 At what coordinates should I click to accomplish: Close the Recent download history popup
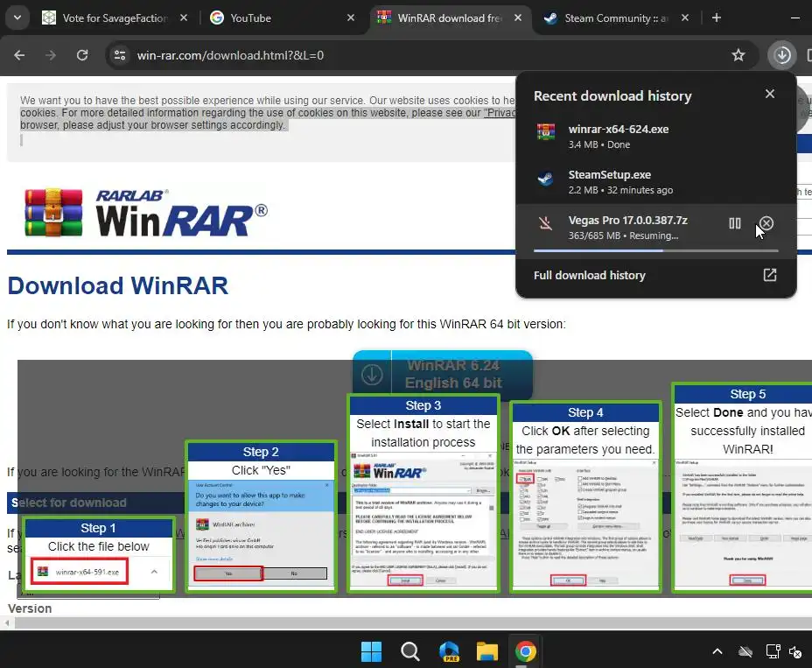tap(770, 94)
